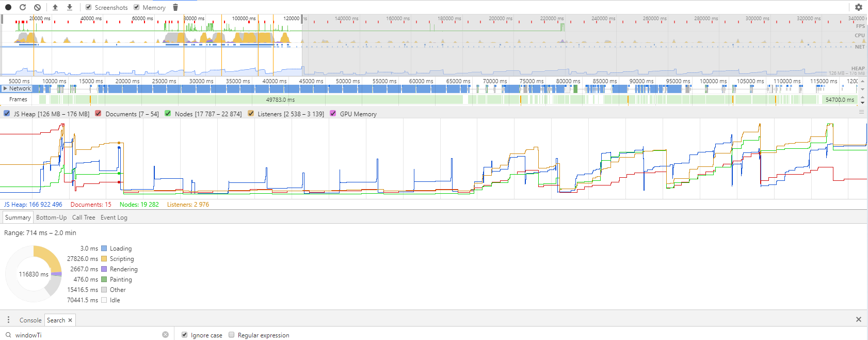Open capture settings gear icon
Image resolution: width=868 pixels, height=340 pixels.
[859, 7]
